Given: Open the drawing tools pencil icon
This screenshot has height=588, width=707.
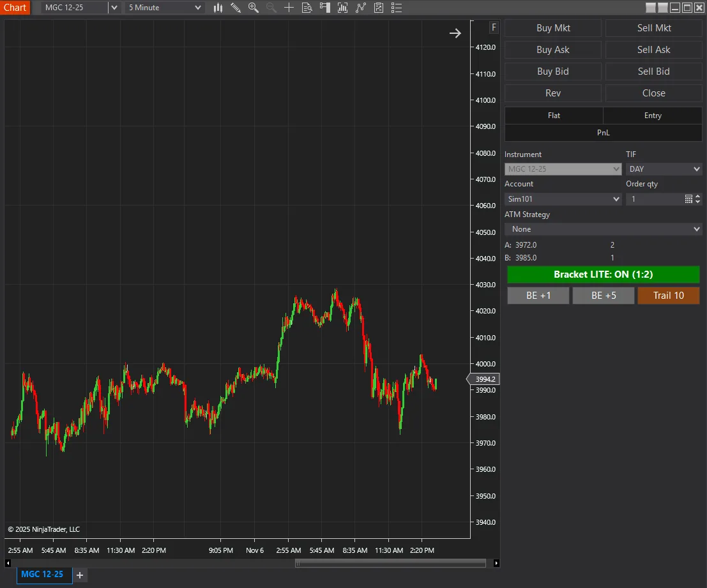Looking at the screenshot, I should pyautogui.click(x=236, y=8).
